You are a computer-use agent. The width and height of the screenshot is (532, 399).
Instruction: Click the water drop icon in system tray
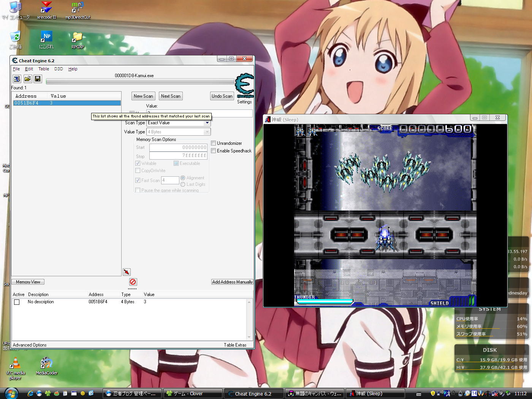[461, 393]
